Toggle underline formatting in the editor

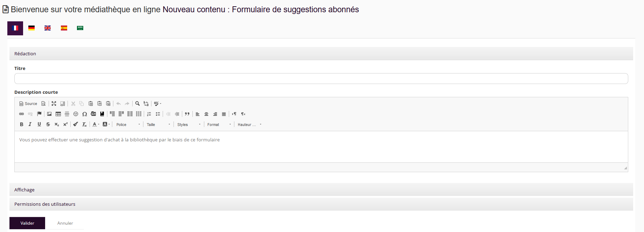pos(39,124)
